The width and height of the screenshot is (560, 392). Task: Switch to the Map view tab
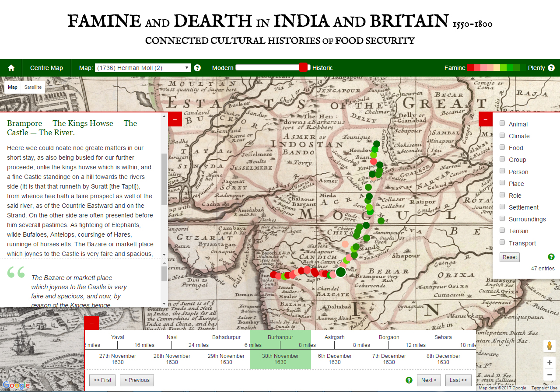[x=13, y=87]
